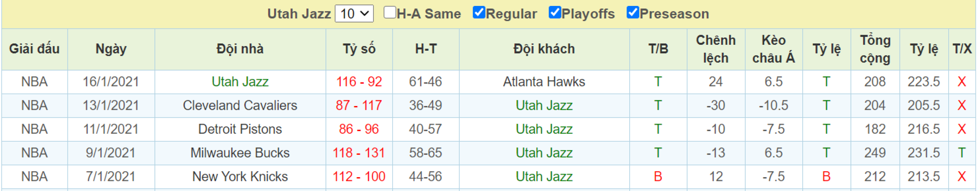Click the Kèo châu Á column header
Image resolution: width=980 pixels, height=191 pixels.
(x=773, y=49)
